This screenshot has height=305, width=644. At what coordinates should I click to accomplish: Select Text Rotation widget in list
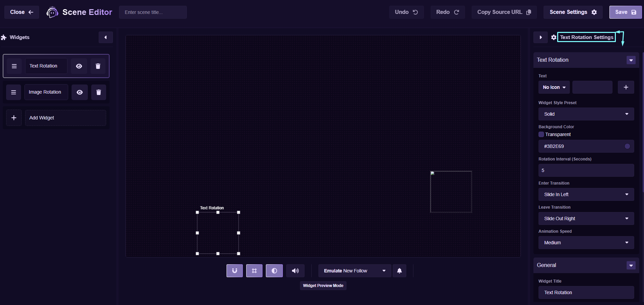pyautogui.click(x=46, y=66)
